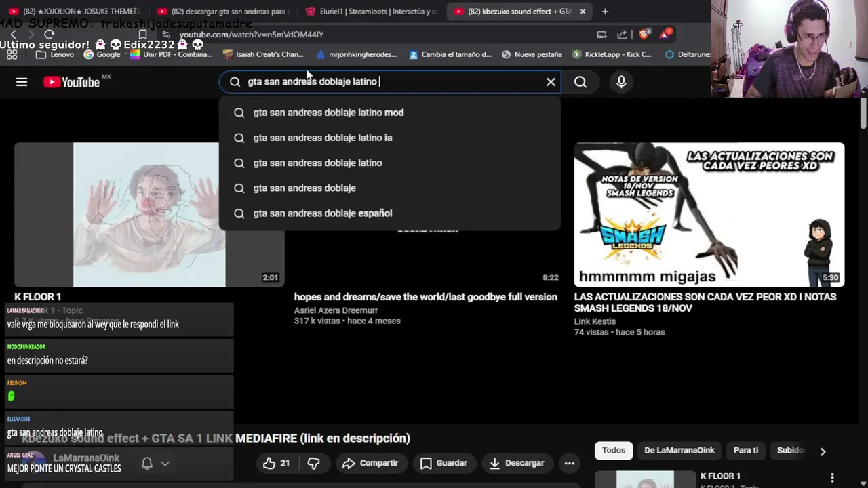868x488 pixels.
Task: Open the Lenovo bookmarks folder
Action: [54, 54]
